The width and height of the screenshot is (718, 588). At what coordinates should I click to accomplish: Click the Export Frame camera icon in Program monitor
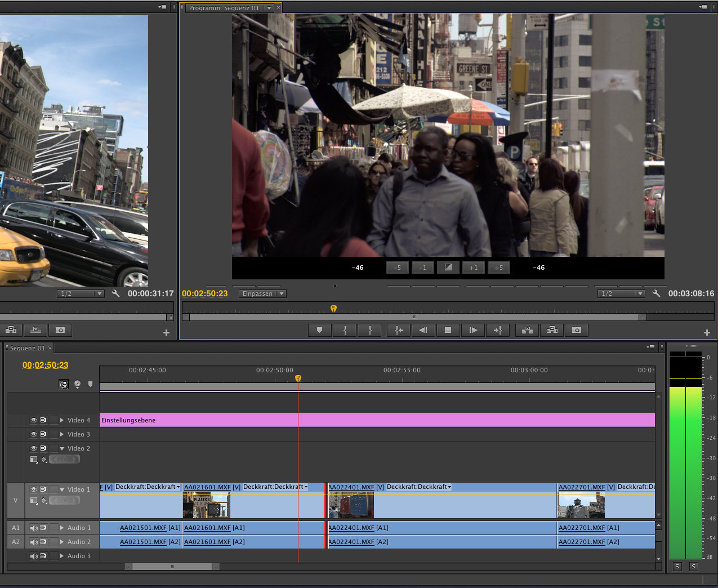(577, 331)
